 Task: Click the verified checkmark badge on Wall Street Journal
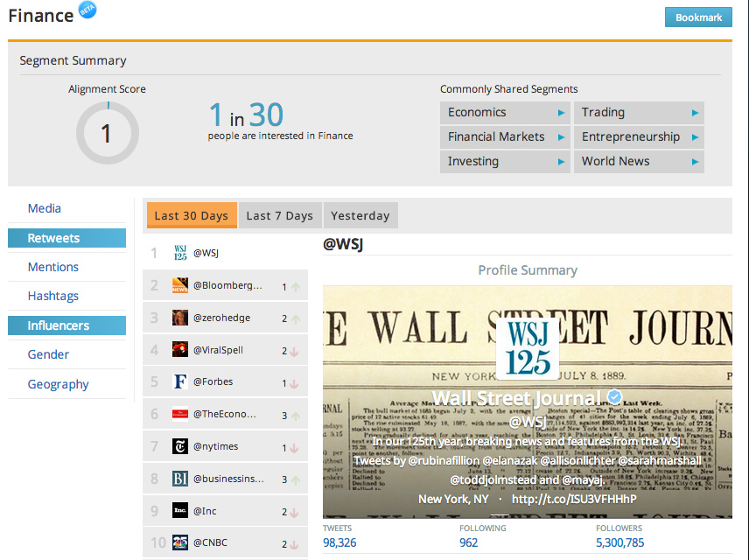615,397
